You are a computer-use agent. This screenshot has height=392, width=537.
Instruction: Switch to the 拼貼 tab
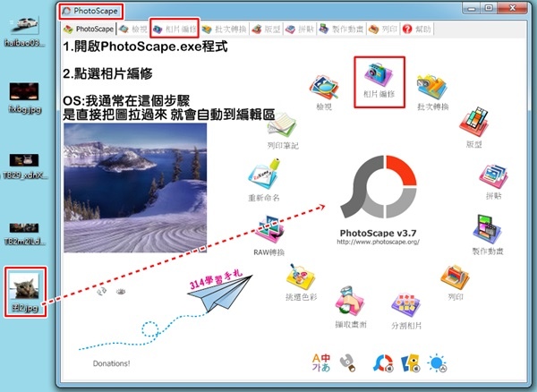tap(300, 30)
